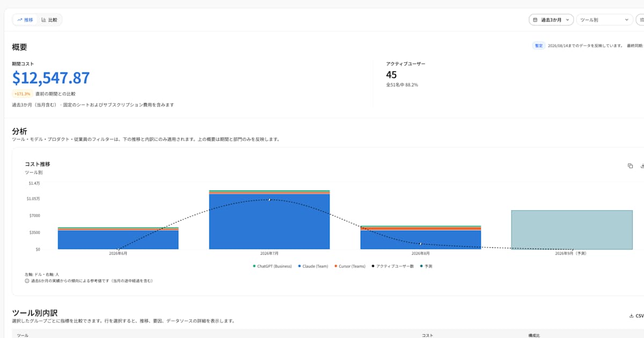644x338 pixels.
Task: Open the ツール別 grouping dropdown
Action: point(605,20)
